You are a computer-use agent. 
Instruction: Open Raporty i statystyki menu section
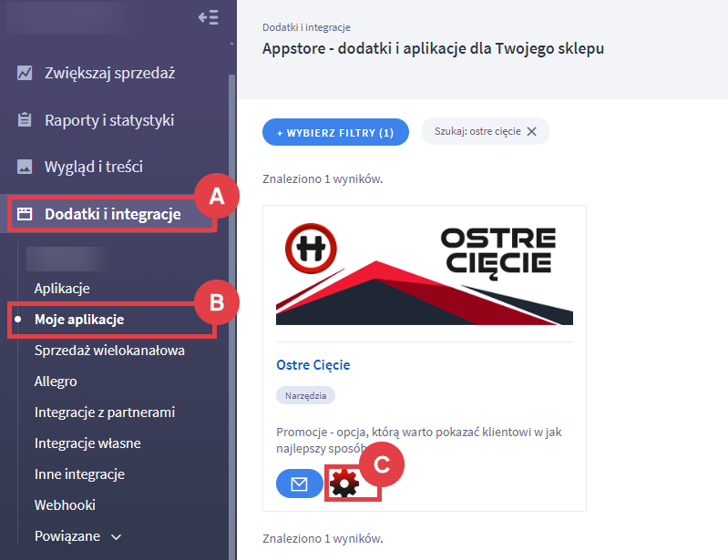(x=109, y=120)
